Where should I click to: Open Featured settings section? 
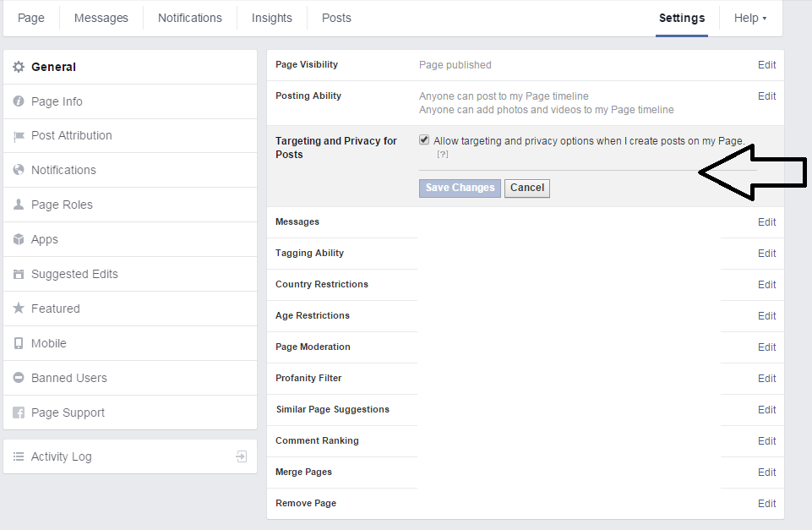130,309
